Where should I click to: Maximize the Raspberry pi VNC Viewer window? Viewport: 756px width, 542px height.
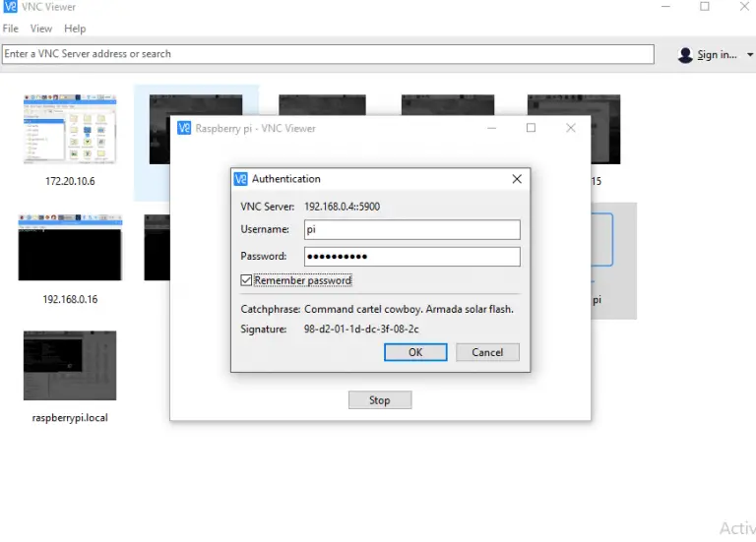tap(531, 128)
